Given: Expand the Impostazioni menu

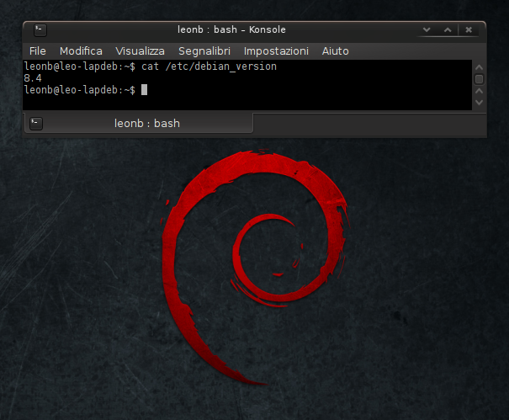Looking at the screenshot, I should tap(276, 51).
